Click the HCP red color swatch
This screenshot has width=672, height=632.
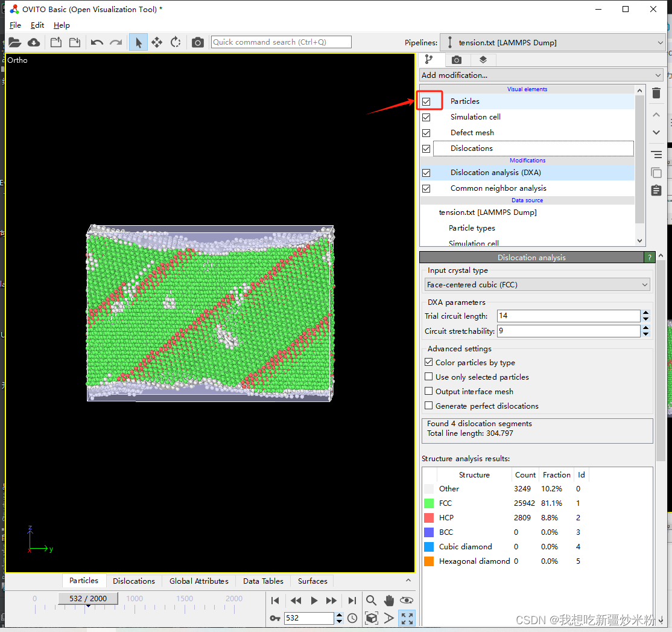point(428,518)
